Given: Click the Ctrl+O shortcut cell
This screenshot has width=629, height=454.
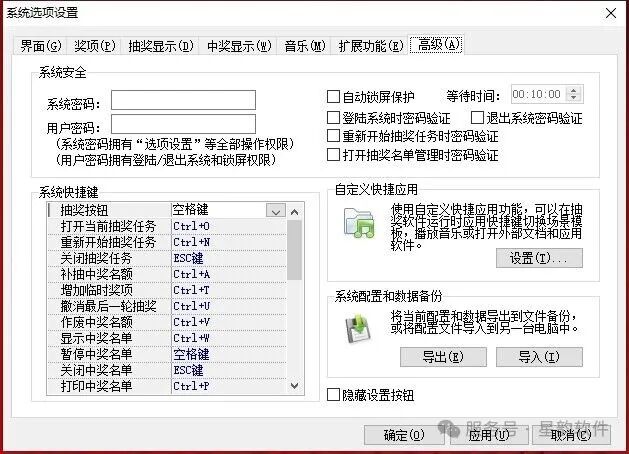Looking at the screenshot, I should 229,226.
